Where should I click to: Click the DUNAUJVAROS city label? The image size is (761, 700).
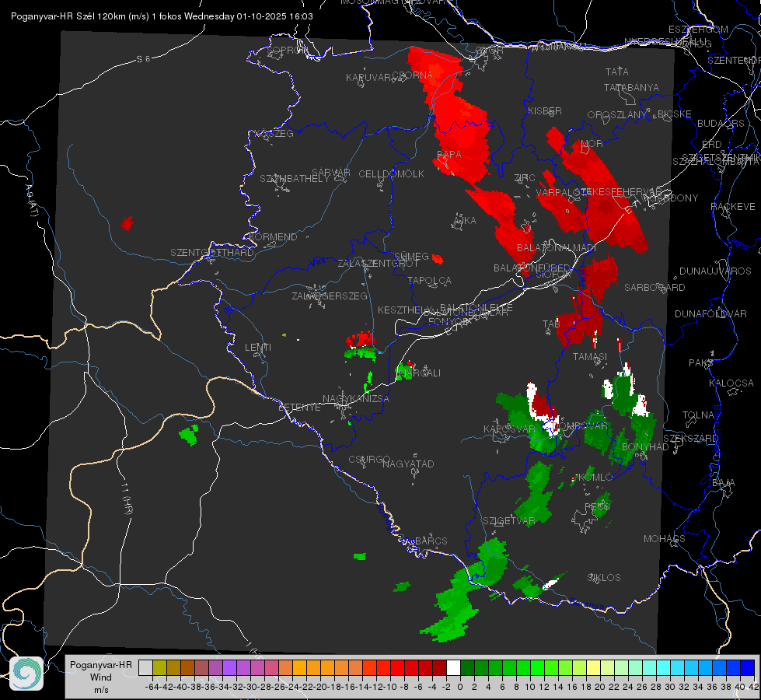point(715,271)
